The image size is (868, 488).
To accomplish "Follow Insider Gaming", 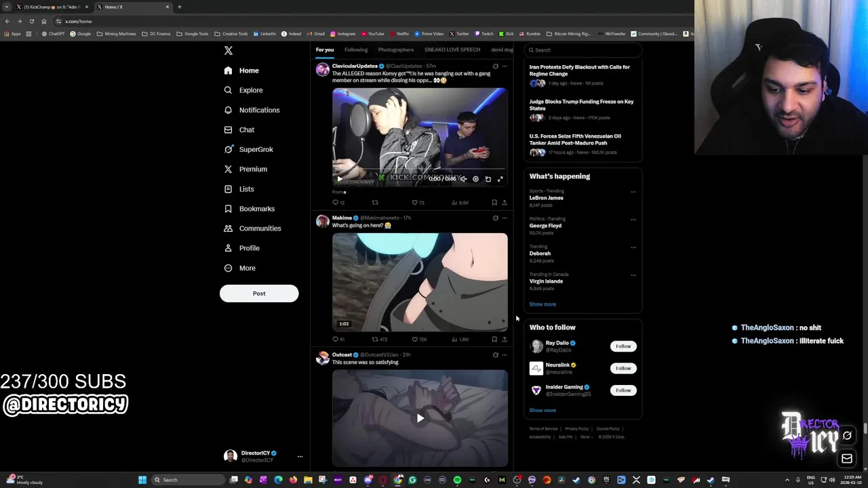I will 623,390.
